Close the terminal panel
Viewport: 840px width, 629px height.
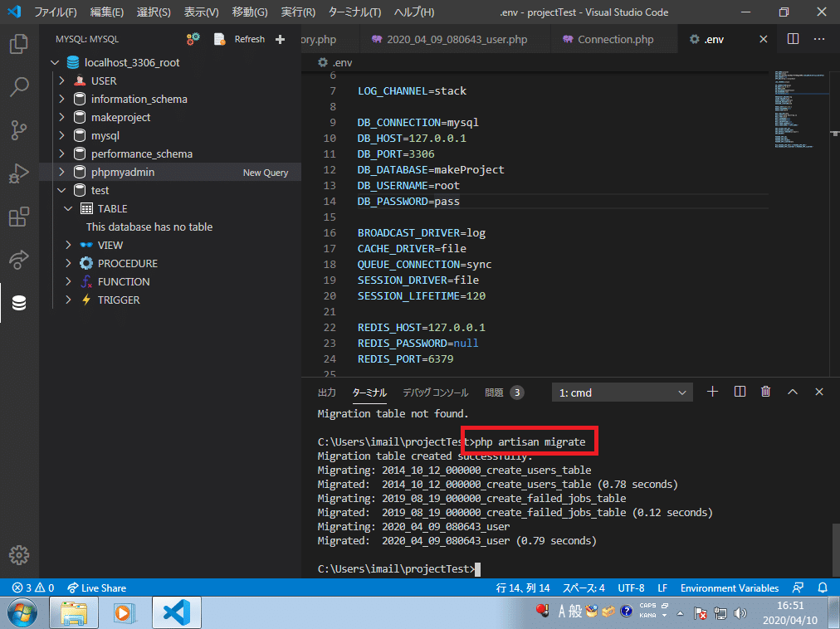(x=819, y=392)
